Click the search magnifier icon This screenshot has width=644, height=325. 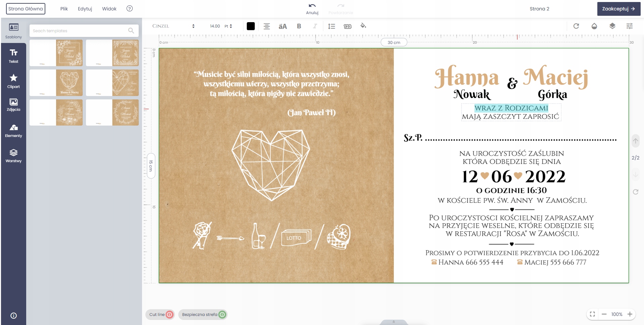coord(131,31)
